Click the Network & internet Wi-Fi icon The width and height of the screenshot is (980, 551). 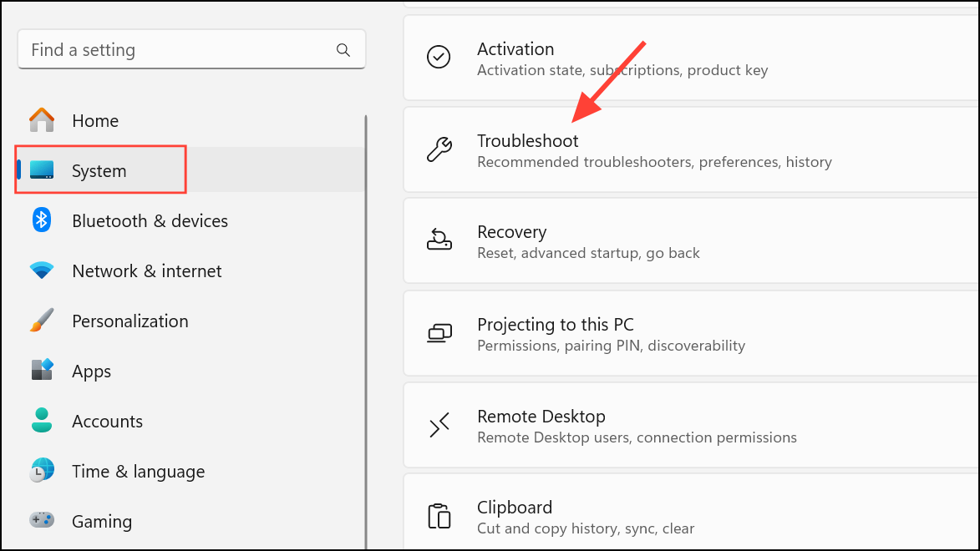(x=41, y=270)
